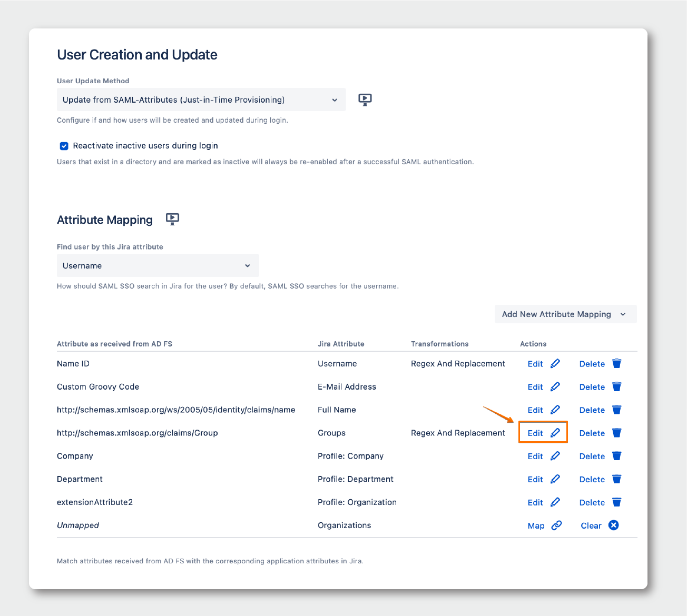This screenshot has width=687, height=616.
Task: Open the User Update Method dropdown
Action: click(201, 100)
